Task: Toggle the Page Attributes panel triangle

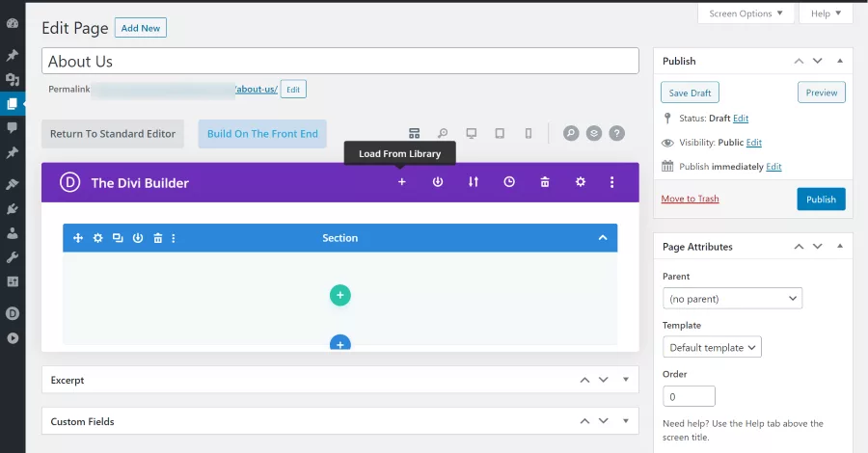Action: (840, 246)
